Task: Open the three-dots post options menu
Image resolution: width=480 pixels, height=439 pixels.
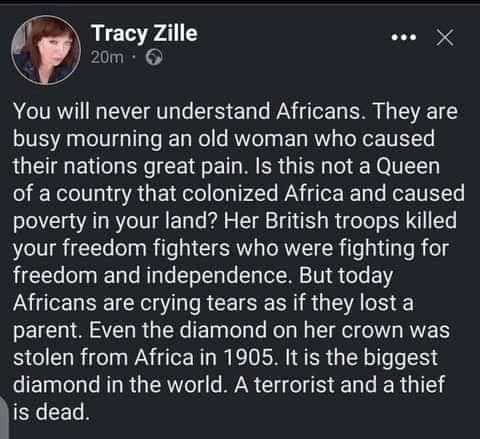Action: 404,37
